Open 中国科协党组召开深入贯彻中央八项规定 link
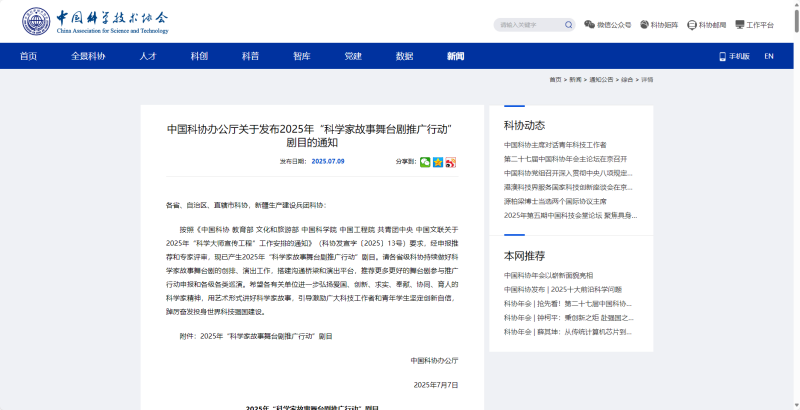The image size is (800, 410). tap(568, 173)
